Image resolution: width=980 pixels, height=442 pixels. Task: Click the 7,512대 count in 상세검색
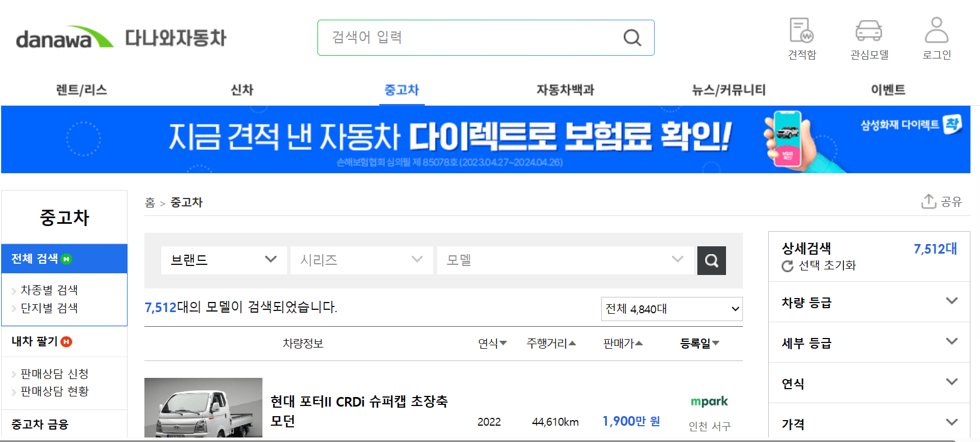coord(935,249)
